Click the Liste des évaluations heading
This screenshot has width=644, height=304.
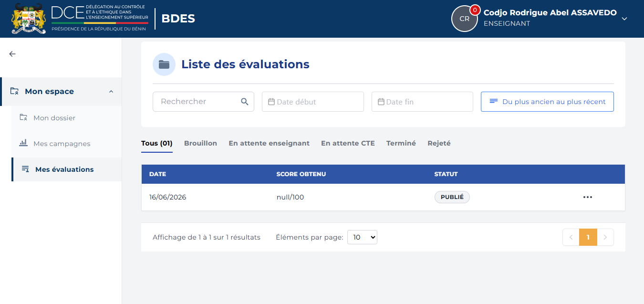(245, 64)
